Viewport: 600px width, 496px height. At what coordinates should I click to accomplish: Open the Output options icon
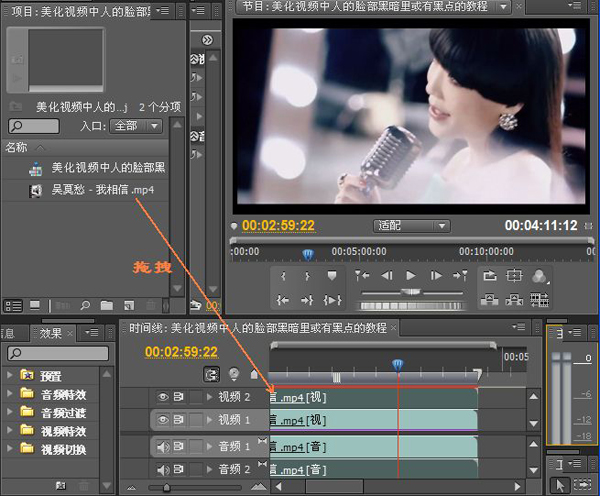click(x=540, y=276)
